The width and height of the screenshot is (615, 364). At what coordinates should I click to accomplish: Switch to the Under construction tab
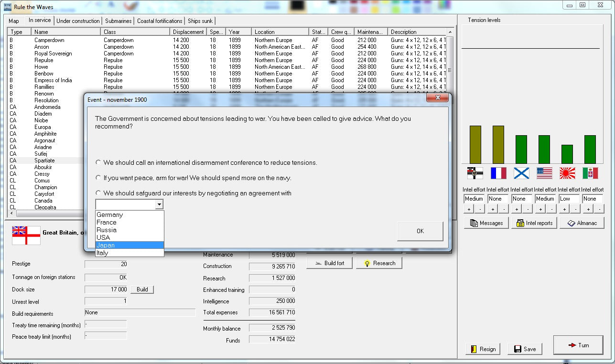coord(78,21)
